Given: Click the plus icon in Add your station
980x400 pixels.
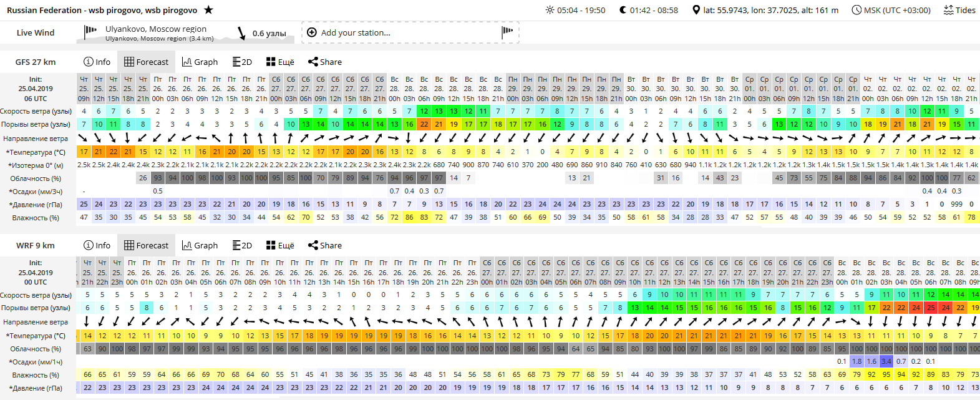Looking at the screenshot, I should [312, 32].
